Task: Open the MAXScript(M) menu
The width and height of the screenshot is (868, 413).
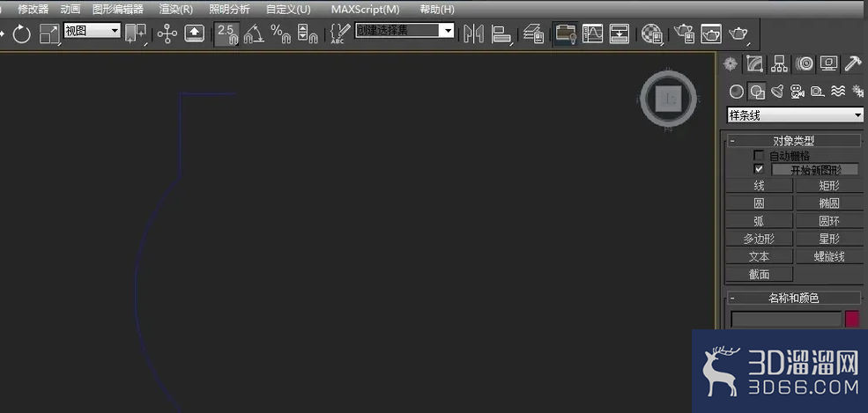Action: 366,10
